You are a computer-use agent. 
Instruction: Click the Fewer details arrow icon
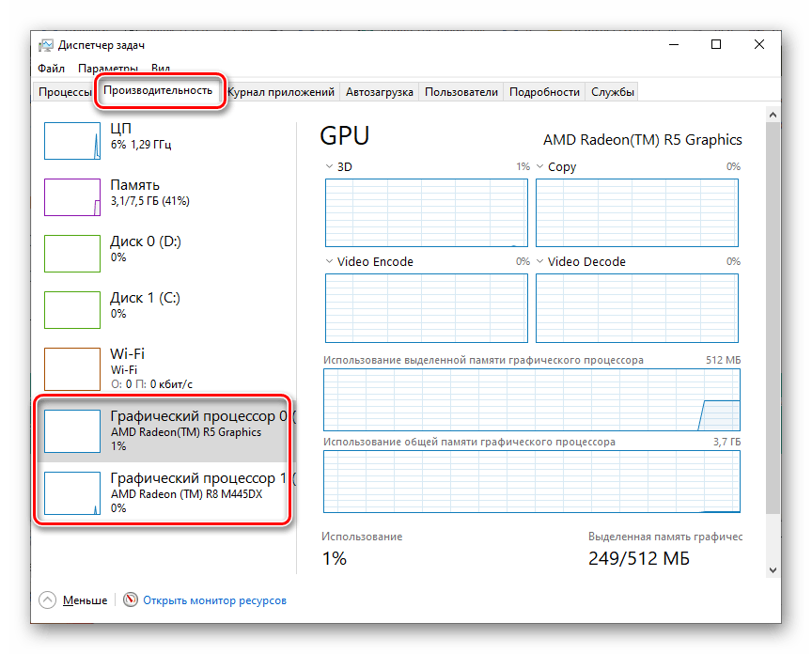(x=47, y=599)
